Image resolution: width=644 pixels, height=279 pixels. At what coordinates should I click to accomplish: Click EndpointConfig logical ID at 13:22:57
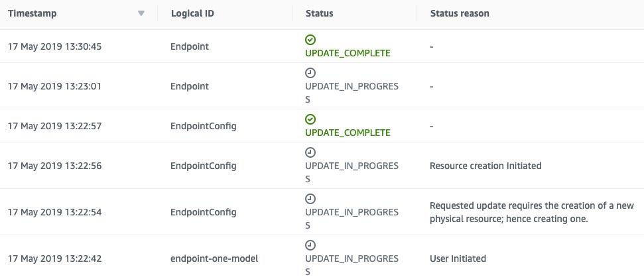click(x=204, y=126)
